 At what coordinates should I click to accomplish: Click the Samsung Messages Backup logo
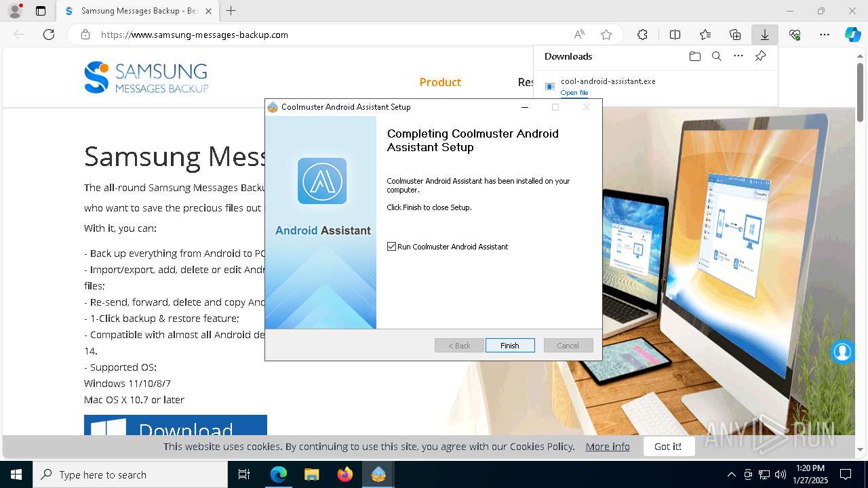146,77
